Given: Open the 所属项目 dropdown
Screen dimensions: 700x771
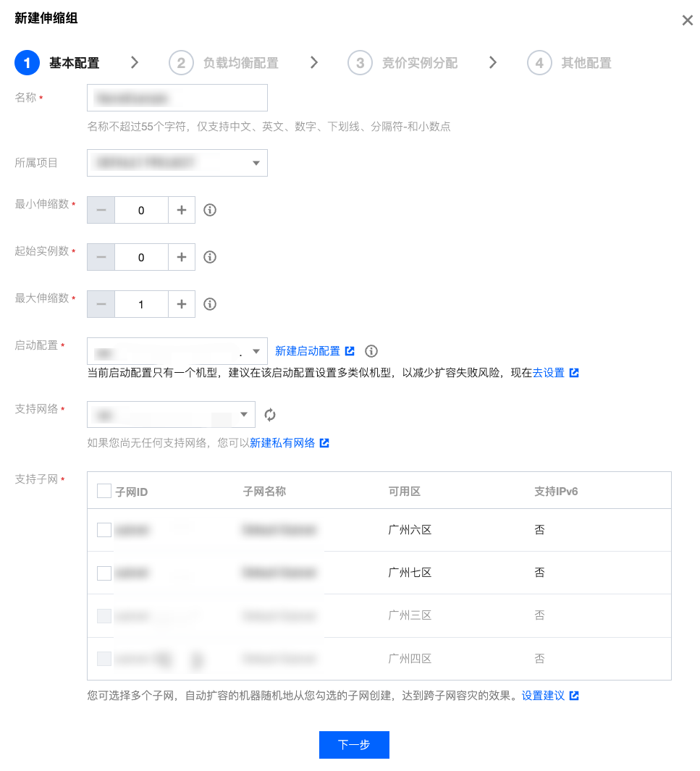Looking at the screenshot, I should pyautogui.click(x=177, y=163).
